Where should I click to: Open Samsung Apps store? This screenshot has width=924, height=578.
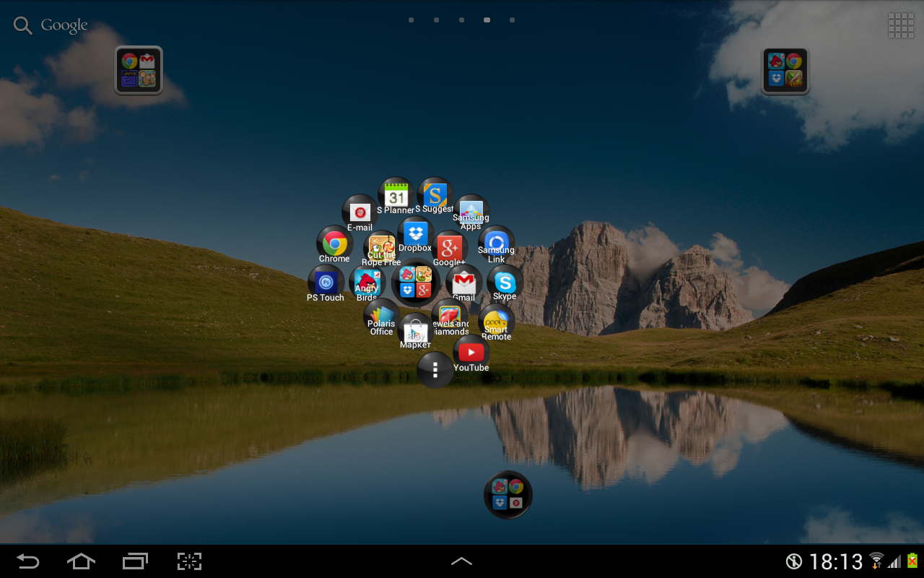[x=471, y=213]
